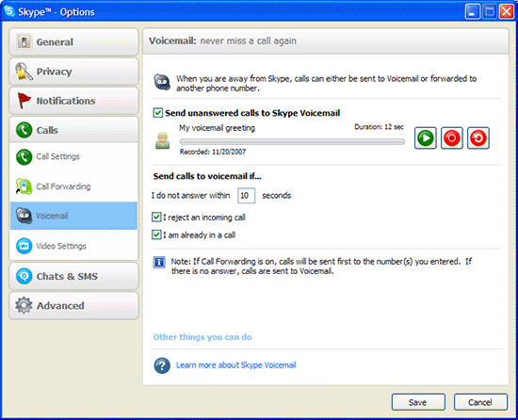Click the answer-within seconds input field

[246, 196]
